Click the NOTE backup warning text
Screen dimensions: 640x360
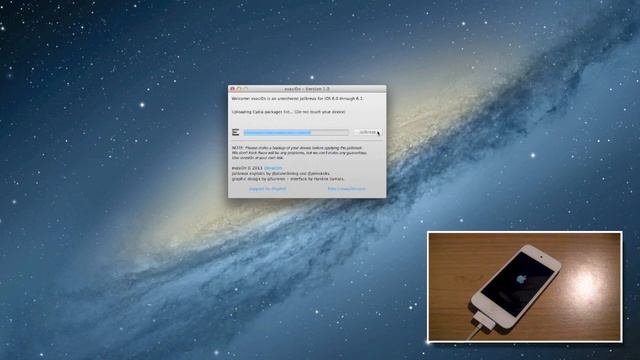pyautogui.click(x=299, y=153)
